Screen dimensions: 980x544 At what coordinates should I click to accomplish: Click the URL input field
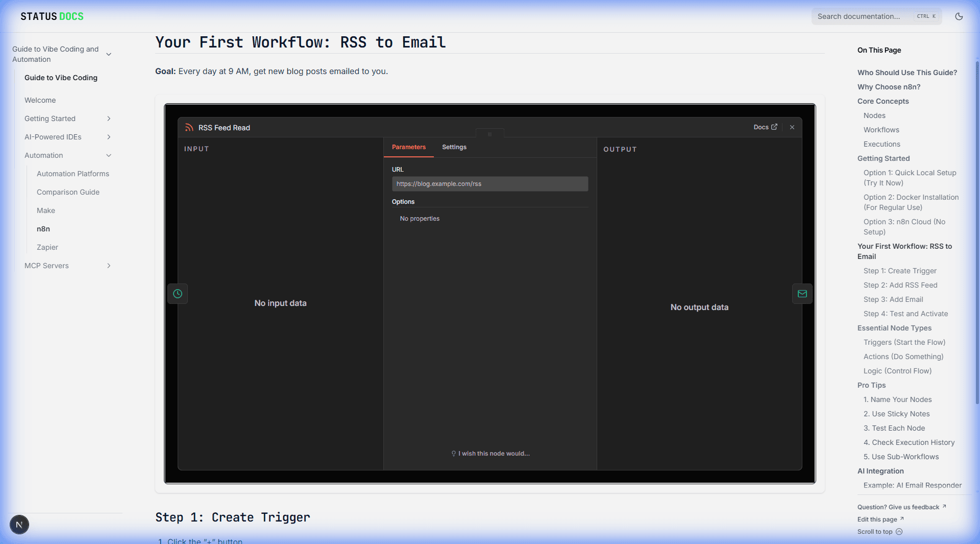coord(489,184)
